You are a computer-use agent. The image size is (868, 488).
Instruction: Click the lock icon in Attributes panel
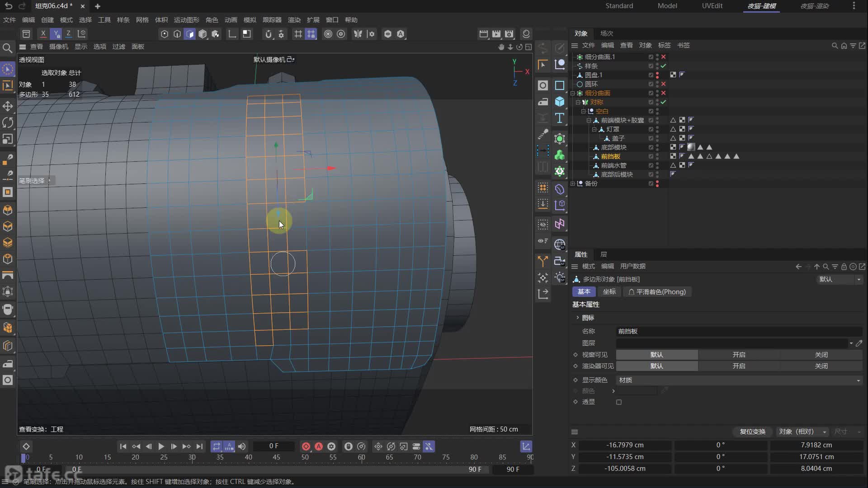pos(844,267)
